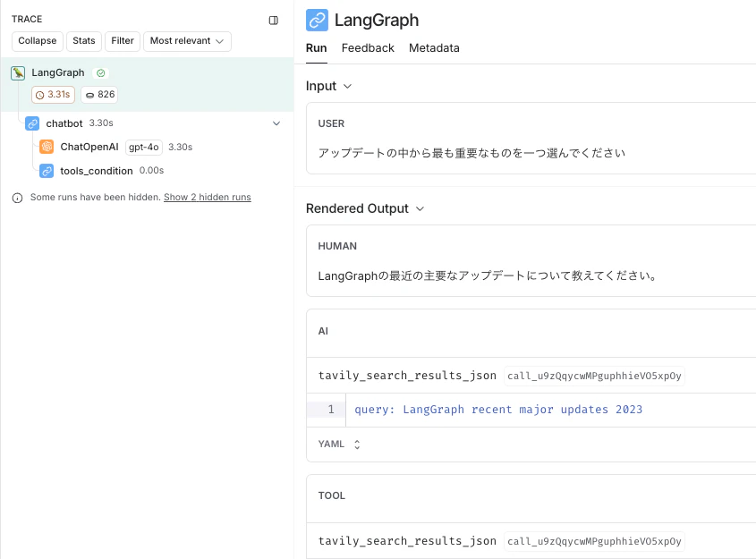The height and width of the screenshot is (559, 756).
Task: Click the ChatOpenAI 3.30s duration
Action: pos(181,147)
